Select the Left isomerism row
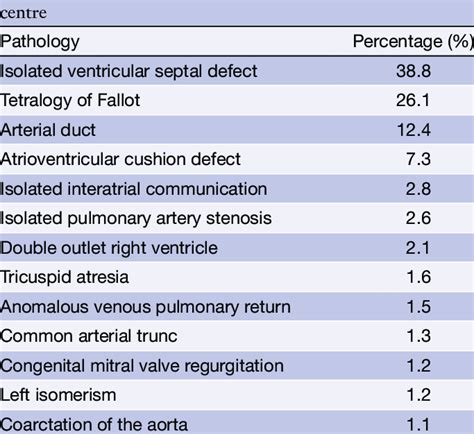474x434 pixels. point(237,395)
